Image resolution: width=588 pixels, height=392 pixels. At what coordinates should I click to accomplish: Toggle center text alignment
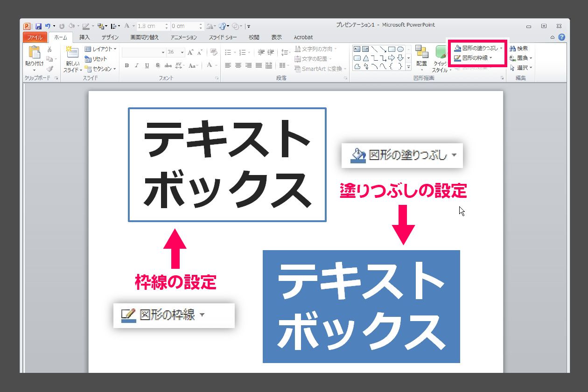pos(238,66)
